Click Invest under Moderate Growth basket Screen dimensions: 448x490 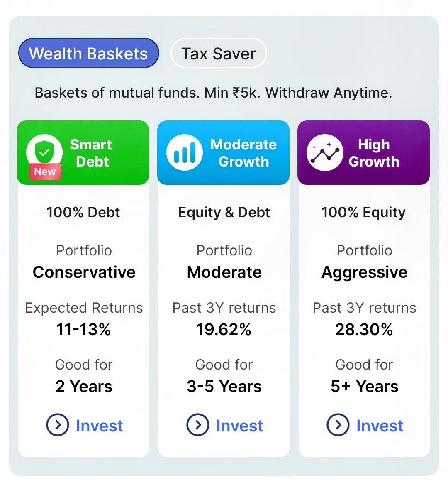pyautogui.click(x=240, y=425)
